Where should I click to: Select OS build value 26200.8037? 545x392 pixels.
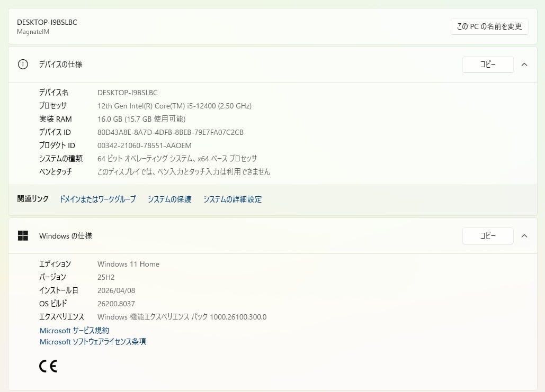(x=116, y=304)
